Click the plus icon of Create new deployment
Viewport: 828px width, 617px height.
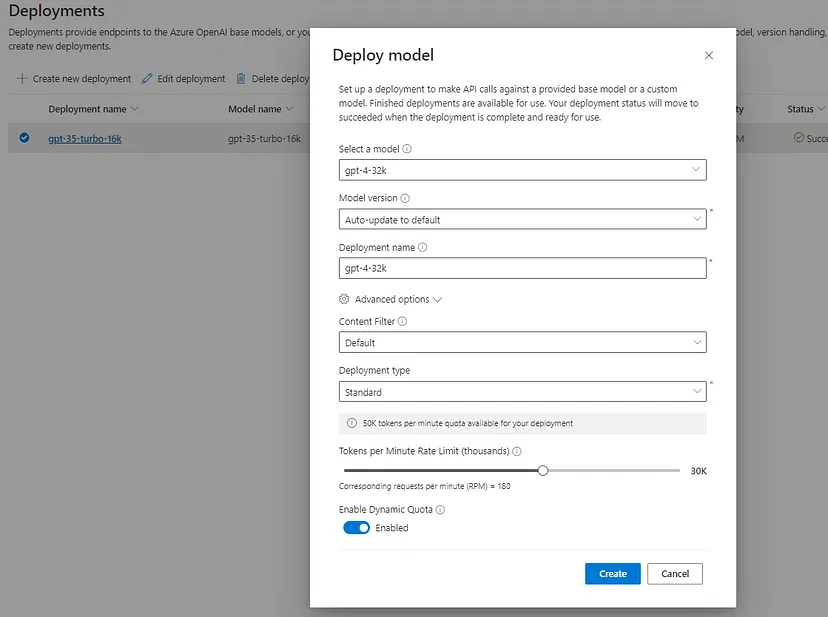pos(22,79)
